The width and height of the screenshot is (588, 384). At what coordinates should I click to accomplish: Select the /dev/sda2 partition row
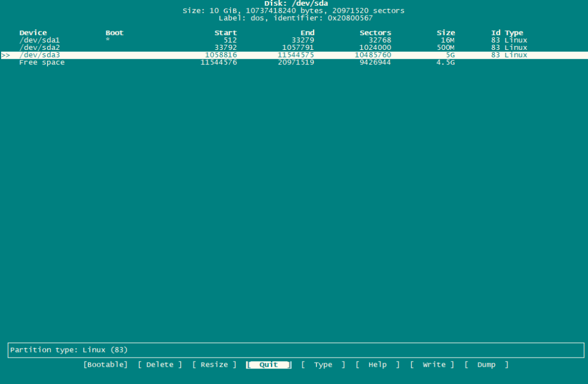(x=40, y=48)
